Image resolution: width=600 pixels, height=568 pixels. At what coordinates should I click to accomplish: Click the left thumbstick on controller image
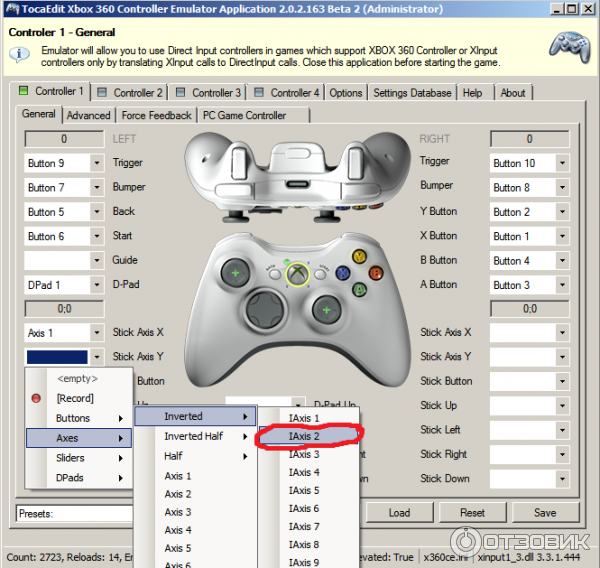click(235, 272)
